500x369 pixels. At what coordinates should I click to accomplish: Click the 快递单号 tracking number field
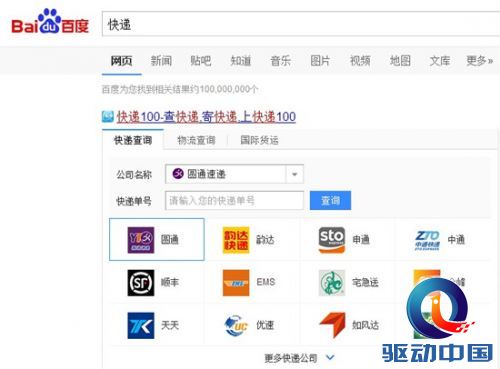234,200
